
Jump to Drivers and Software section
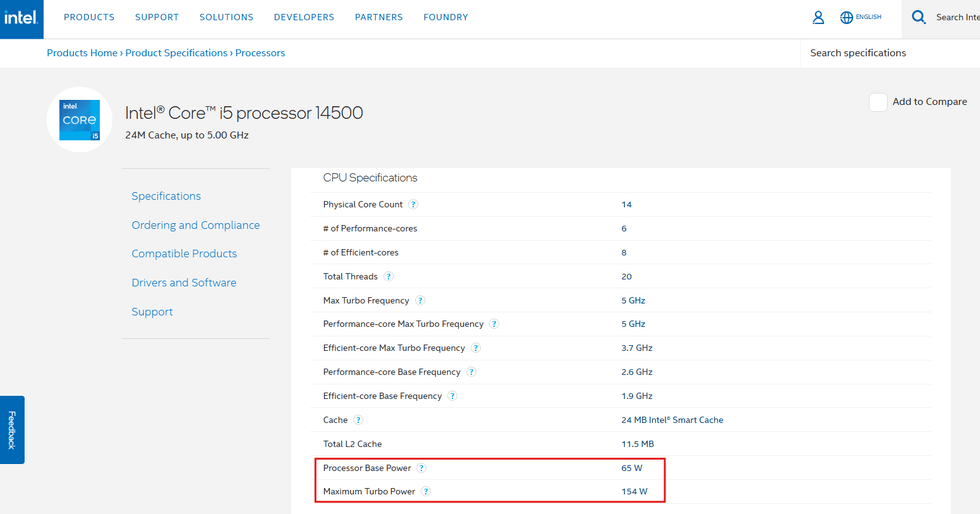[x=184, y=283]
